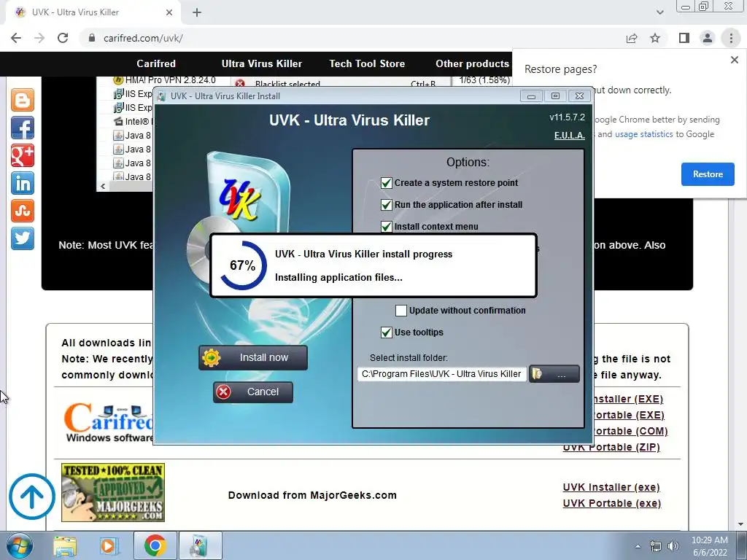Dismiss the Restore pages popup

734,60
